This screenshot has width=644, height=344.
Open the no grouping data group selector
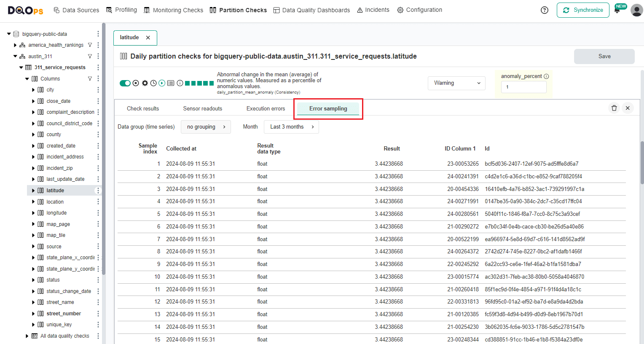pyautogui.click(x=206, y=127)
